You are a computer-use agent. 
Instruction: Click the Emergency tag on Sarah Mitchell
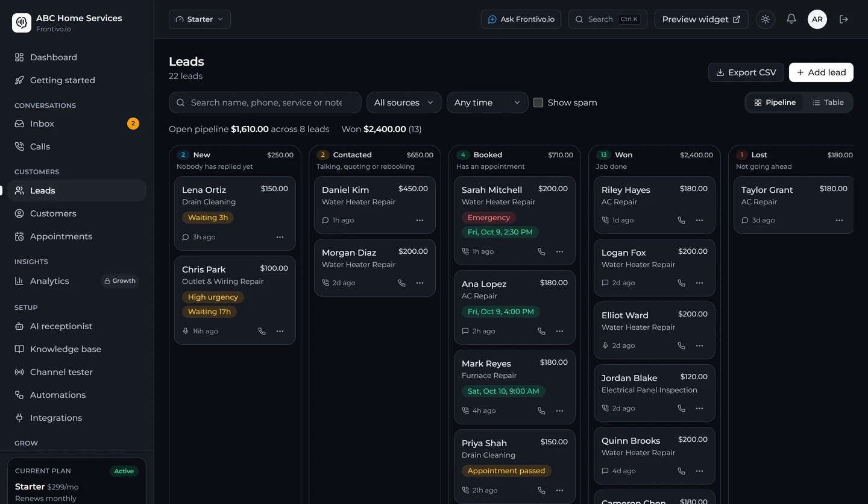(488, 218)
